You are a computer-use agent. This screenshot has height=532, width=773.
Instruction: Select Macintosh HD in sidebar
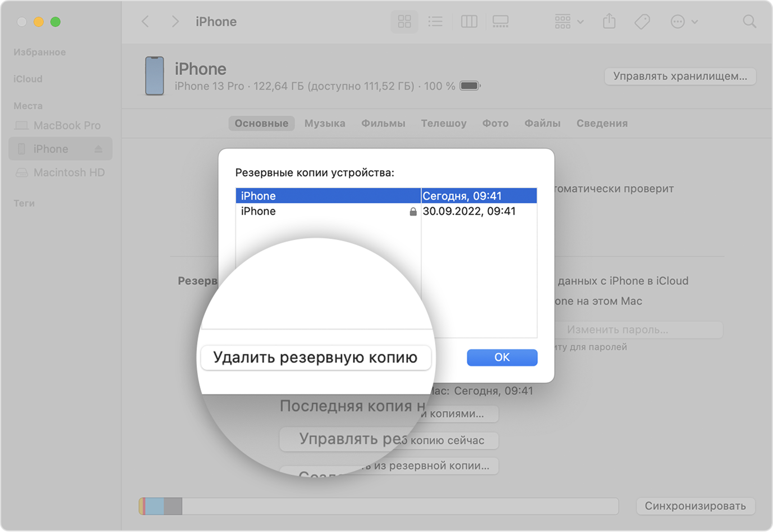tap(69, 173)
